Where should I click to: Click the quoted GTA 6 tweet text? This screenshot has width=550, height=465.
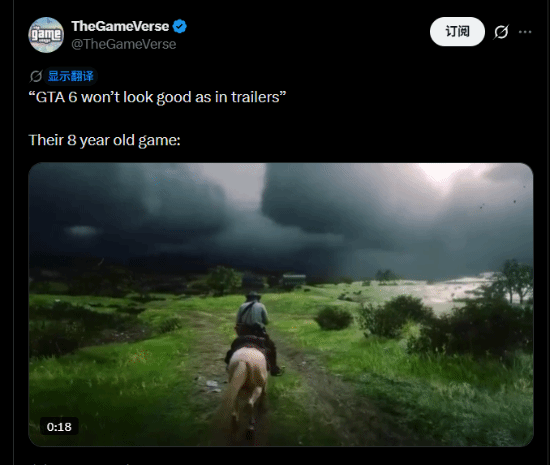coord(157,97)
